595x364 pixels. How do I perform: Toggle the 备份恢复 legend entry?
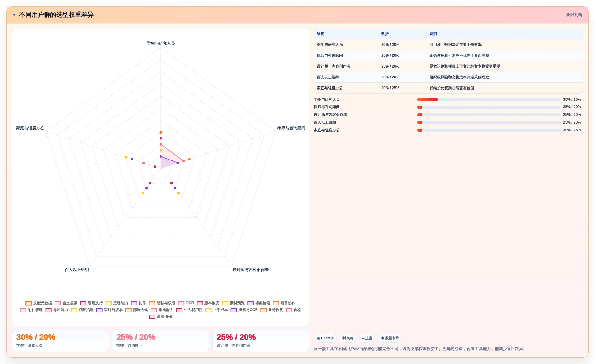point(272,310)
